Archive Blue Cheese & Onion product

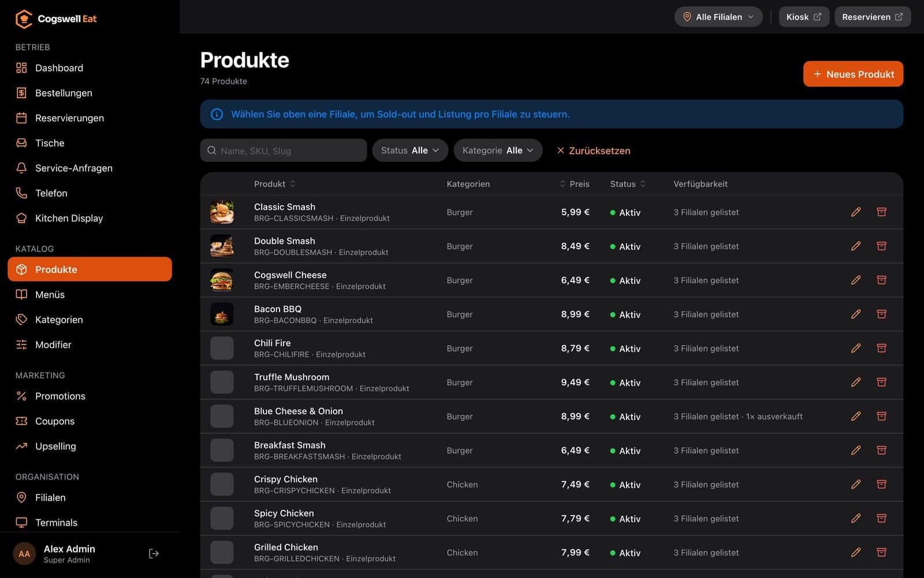point(881,416)
